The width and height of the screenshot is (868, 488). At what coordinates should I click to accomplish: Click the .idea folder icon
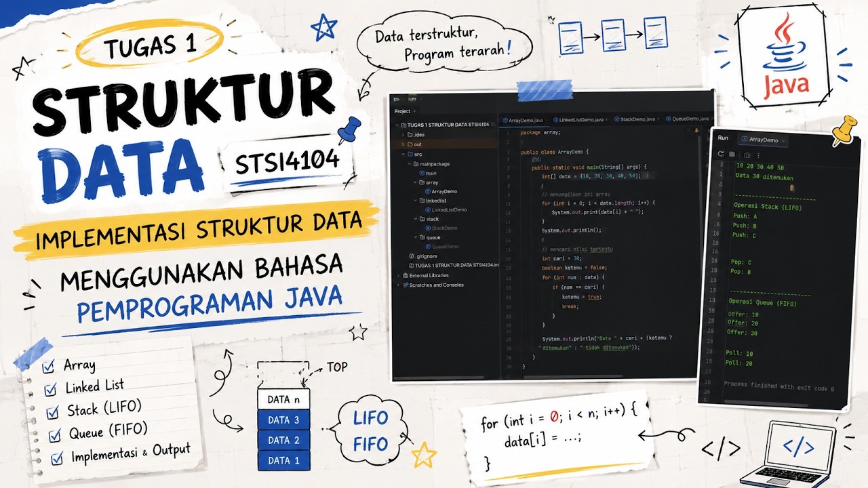[x=410, y=134]
